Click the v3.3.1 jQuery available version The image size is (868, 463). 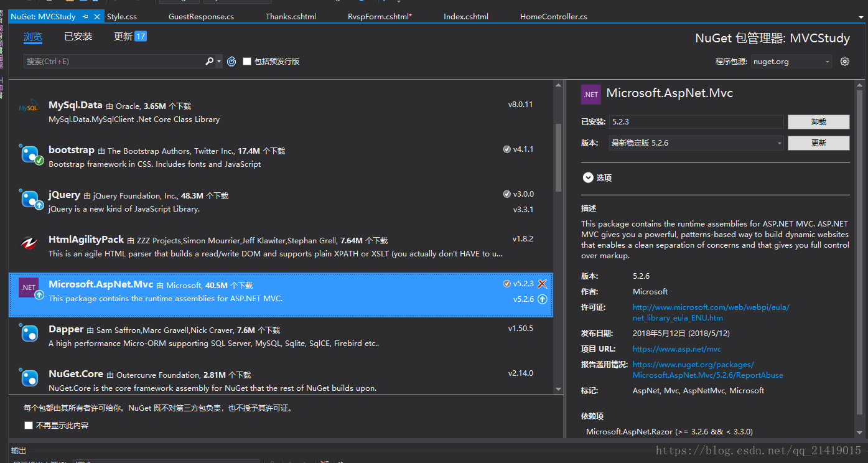click(523, 210)
